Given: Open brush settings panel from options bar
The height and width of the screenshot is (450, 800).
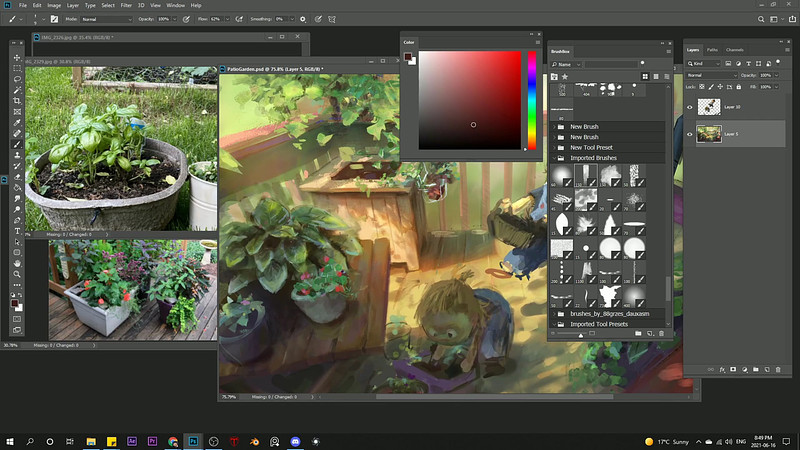Looking at the screenshot, I should (x=54, y=19).
